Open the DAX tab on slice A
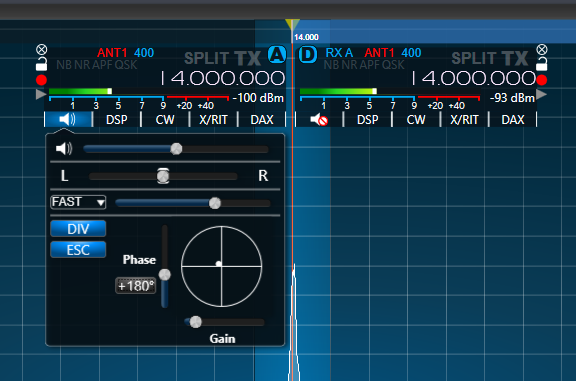 [262, 120]
